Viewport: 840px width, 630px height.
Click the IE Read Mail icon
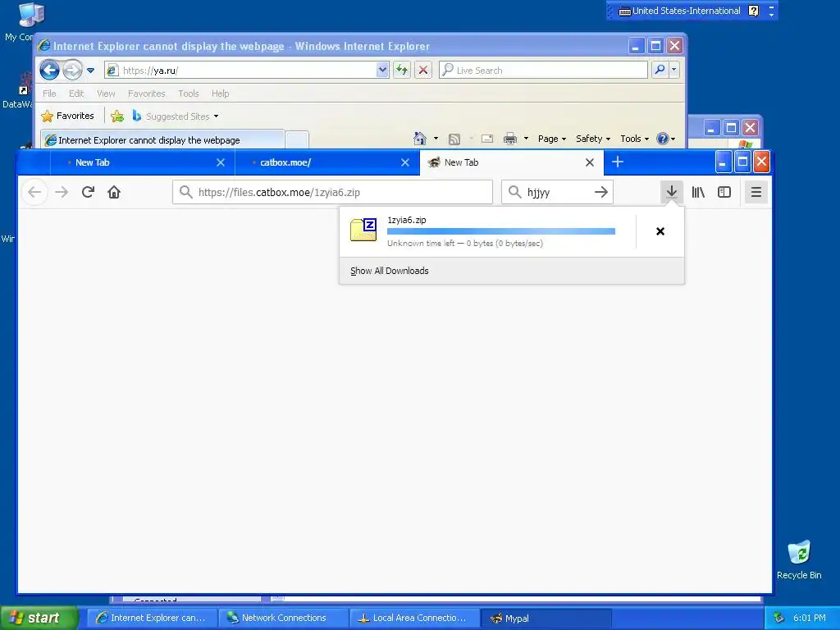click(x=487, y=139)
